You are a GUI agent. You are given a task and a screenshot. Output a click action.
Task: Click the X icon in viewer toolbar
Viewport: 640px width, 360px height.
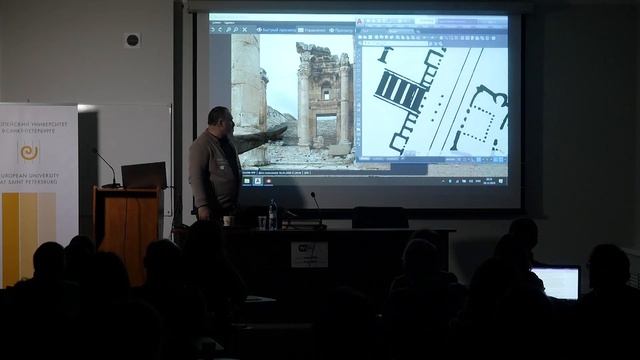[245, 30]
